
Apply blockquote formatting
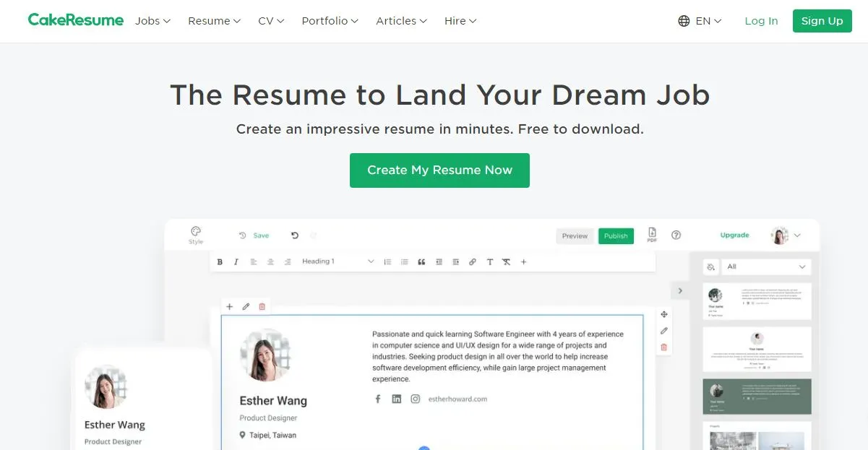coord(421,262)
